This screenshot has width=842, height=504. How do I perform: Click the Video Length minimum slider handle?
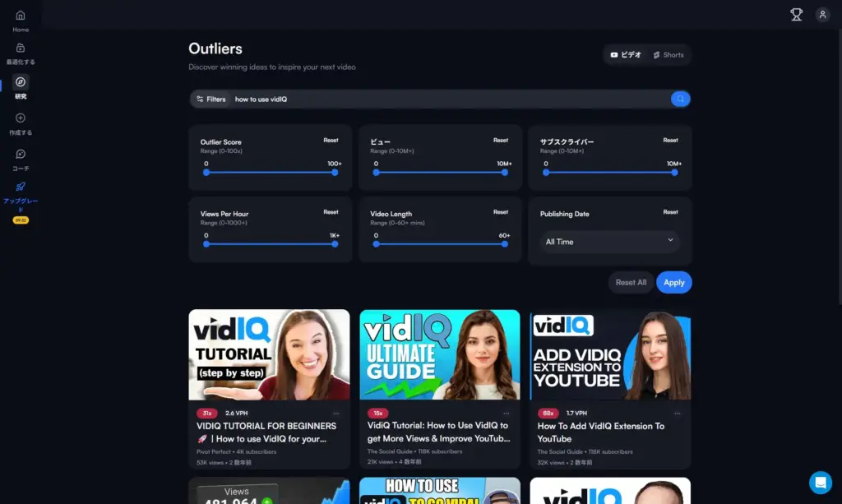click(x=376, y=244)
